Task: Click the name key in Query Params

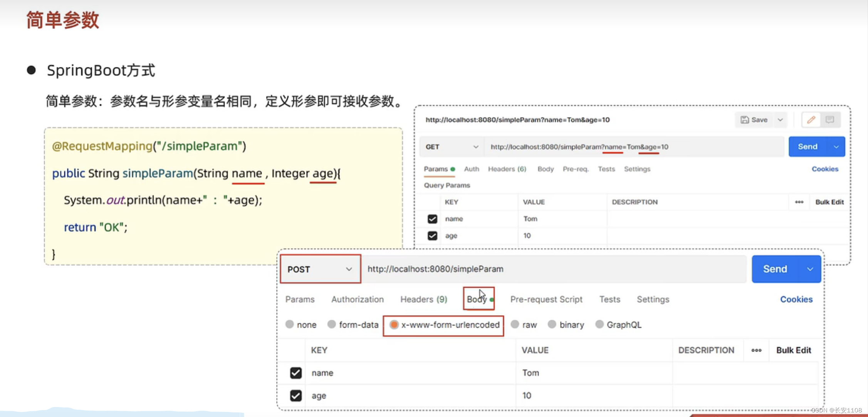Action: pos(454,219)
